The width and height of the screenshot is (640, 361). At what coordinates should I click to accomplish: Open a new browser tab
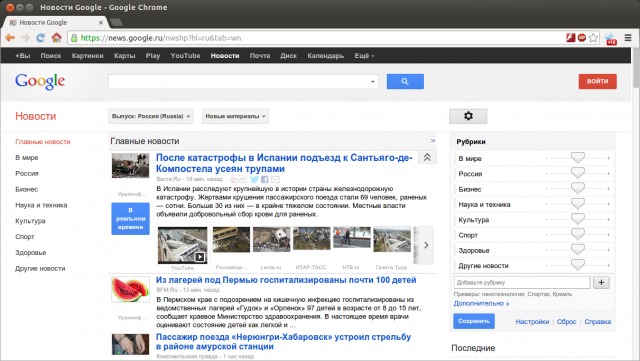coord(116,22)
